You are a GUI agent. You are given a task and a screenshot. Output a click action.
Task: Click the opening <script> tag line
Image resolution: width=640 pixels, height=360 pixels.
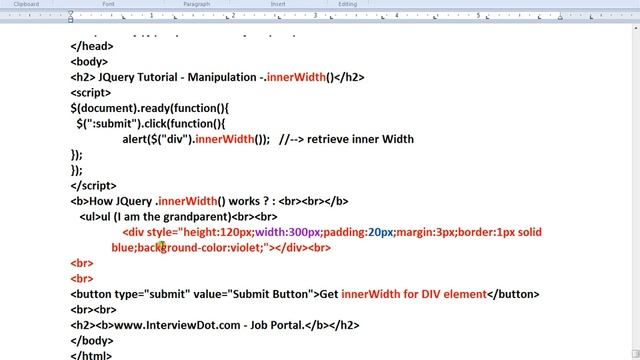[91, 93]
